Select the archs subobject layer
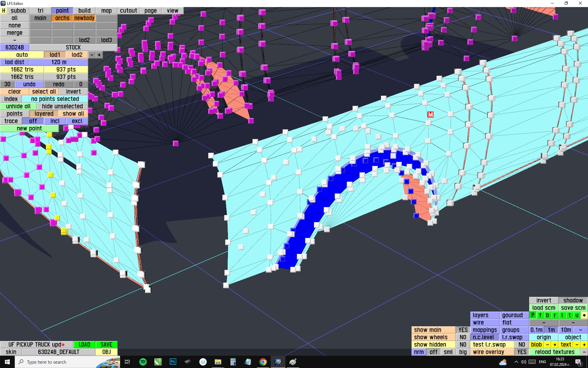Screen dimensions: 588x368 (x=62, y=18)
